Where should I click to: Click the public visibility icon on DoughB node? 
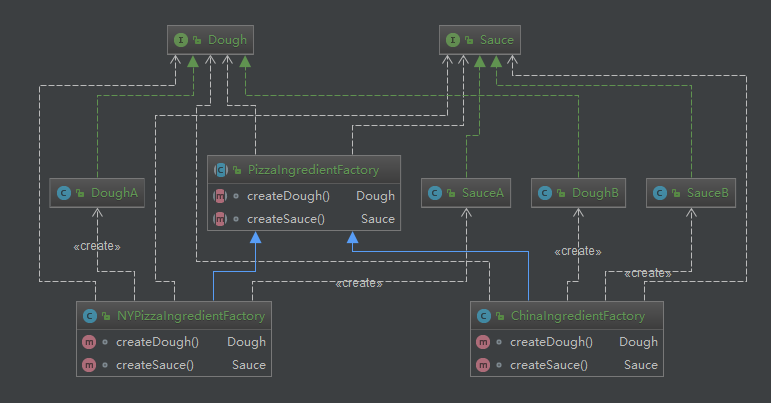[561, 194]
